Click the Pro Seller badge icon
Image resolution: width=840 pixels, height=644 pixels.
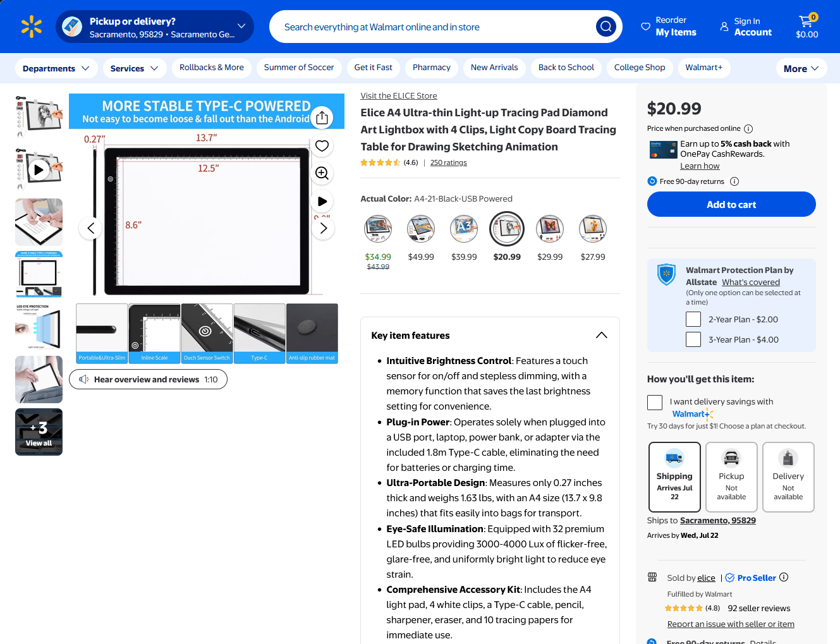[x=730, y=578]
